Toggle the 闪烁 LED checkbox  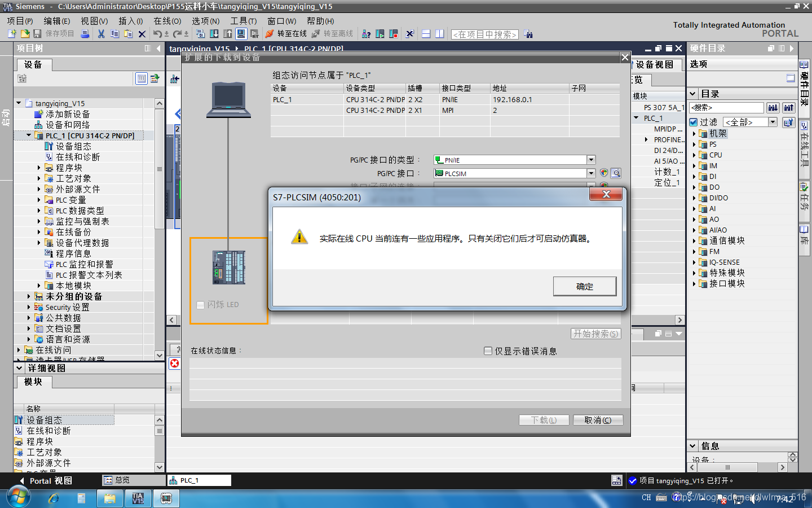[200, 305]
